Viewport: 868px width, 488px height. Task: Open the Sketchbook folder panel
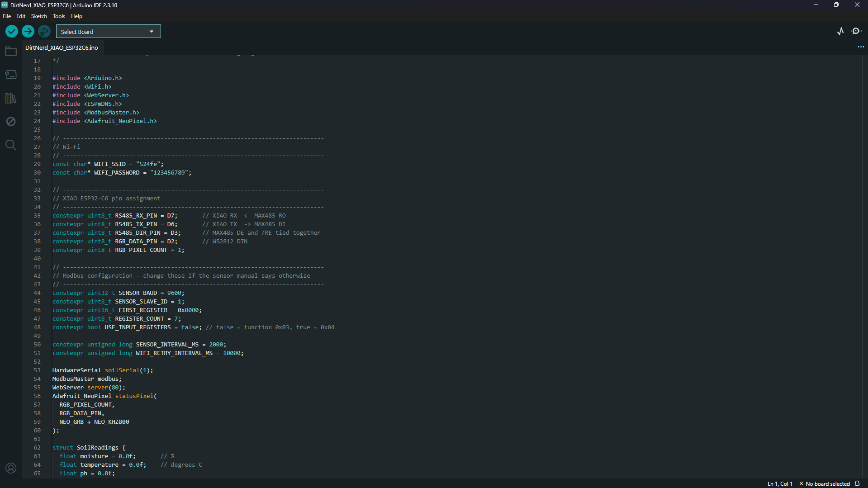pos(11,51)
